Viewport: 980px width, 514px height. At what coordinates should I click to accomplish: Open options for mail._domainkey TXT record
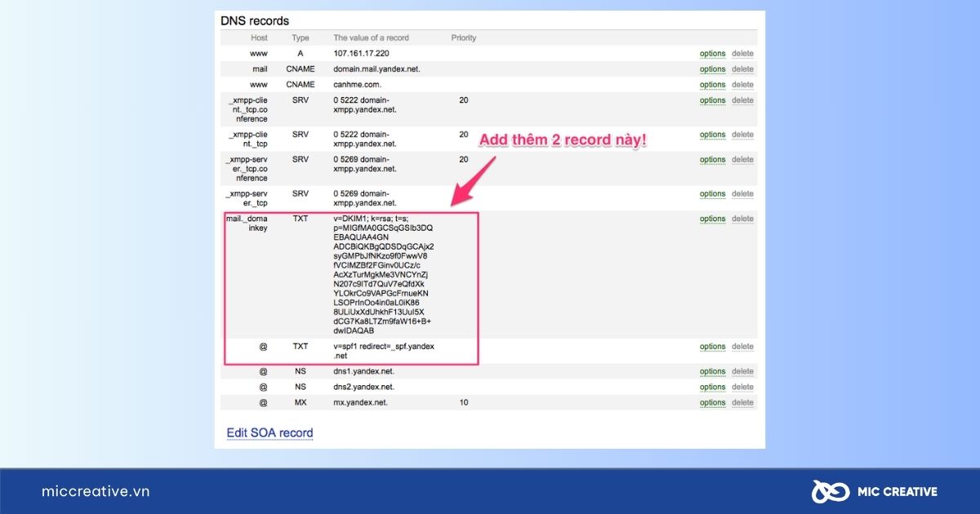pos(712,219)
